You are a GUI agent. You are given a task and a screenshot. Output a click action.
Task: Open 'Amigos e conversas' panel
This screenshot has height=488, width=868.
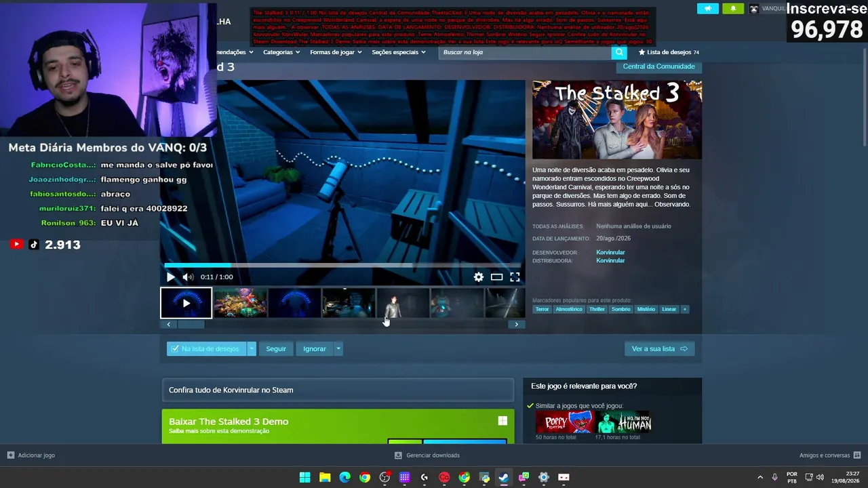pos(830,455)
